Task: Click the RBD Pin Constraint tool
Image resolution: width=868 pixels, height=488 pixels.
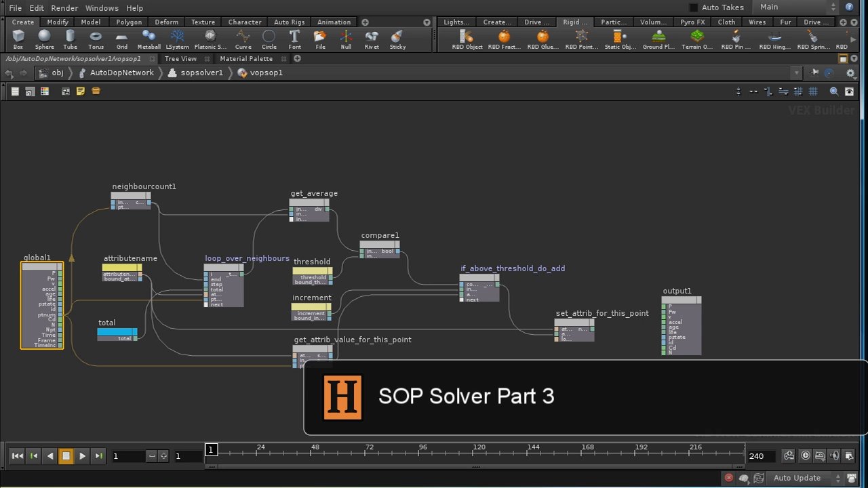Action: coord(736,39)
